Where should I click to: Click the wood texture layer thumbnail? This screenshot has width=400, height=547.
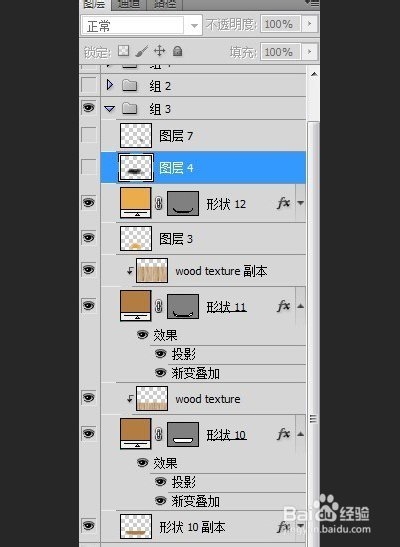click(x=152, y=398)
